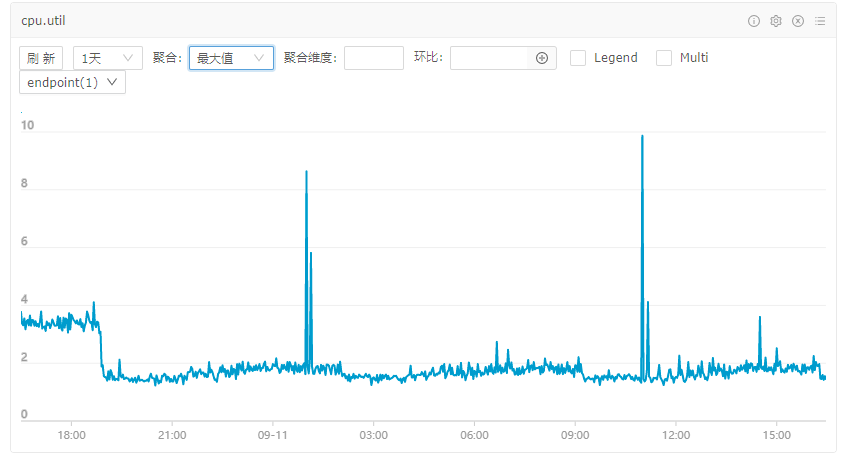Focus the 聚合维度 input field
This screenshot has width=841, height=462.
(x=374, y=58)
